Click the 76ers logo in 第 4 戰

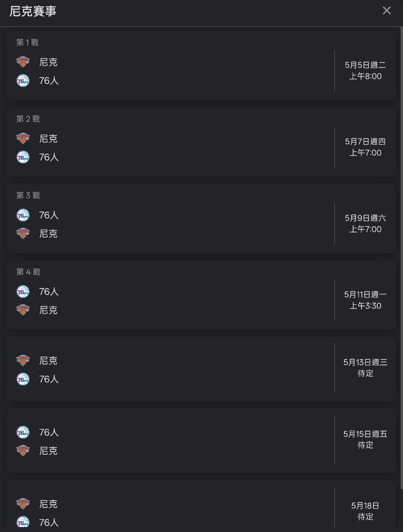click(23, 291)
